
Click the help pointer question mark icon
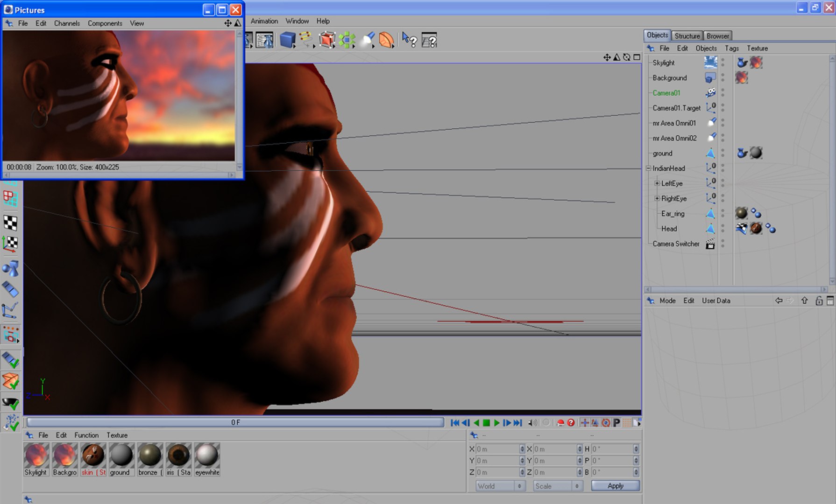click(409, 40)
